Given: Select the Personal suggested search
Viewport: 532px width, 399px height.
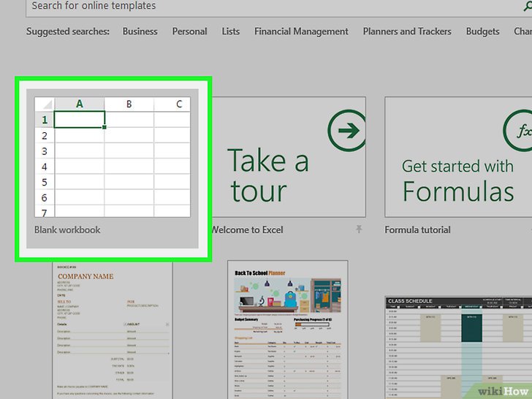Looking at the screenshot, I should 189,31.
